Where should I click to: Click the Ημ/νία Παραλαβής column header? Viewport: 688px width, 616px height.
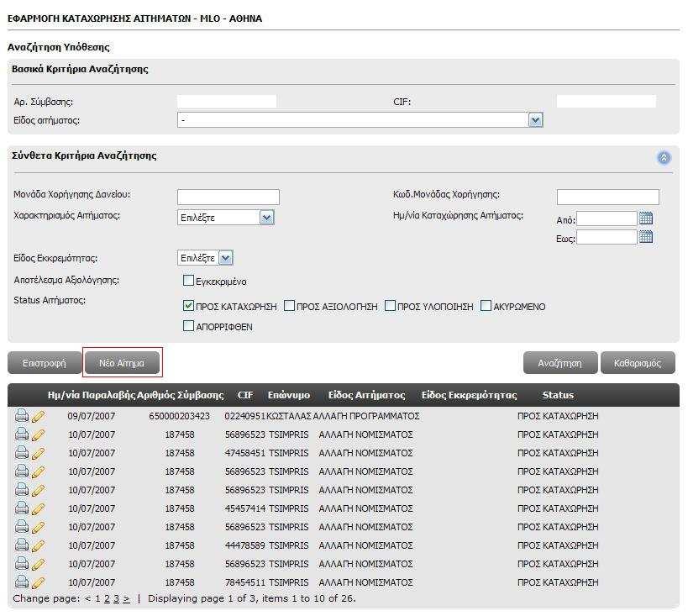(92, 395)
